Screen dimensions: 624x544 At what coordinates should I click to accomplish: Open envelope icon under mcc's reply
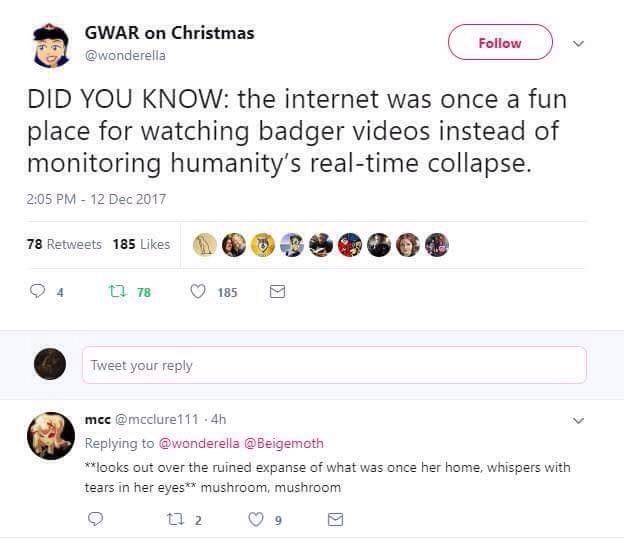(336, 520)
